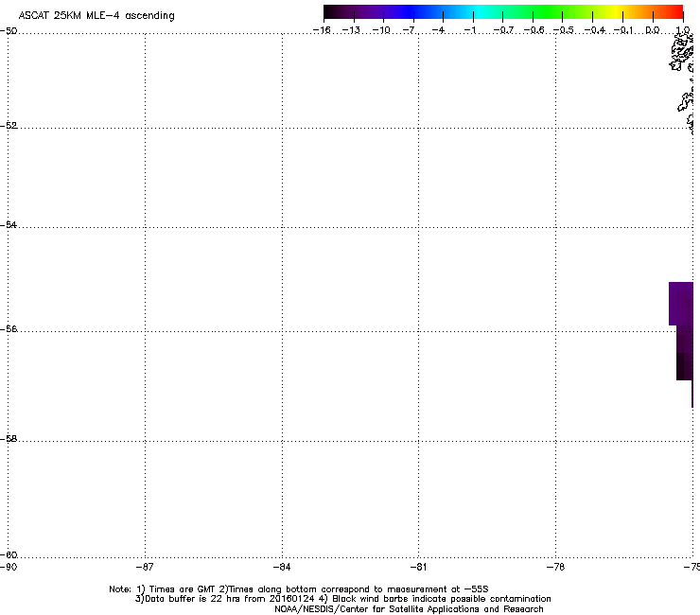Click the -52 latitude axis label
Viewport: 700px width, 615px height.
(9, 126)
